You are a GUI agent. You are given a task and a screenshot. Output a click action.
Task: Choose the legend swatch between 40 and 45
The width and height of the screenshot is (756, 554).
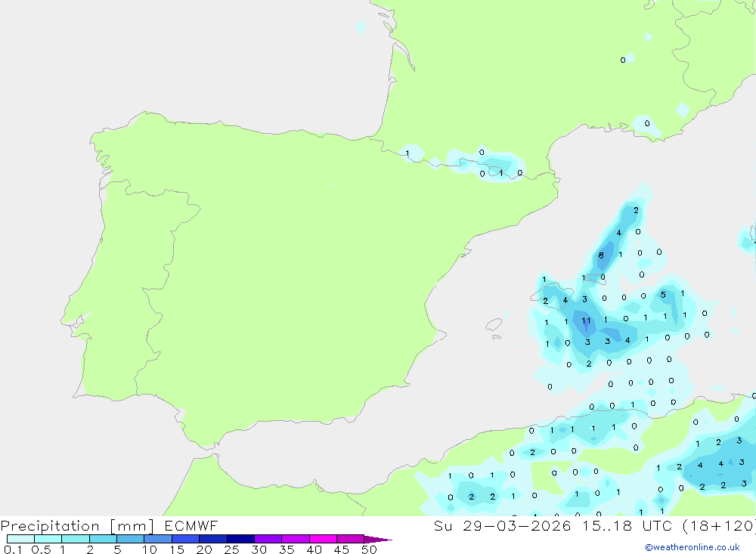point(323,539)
